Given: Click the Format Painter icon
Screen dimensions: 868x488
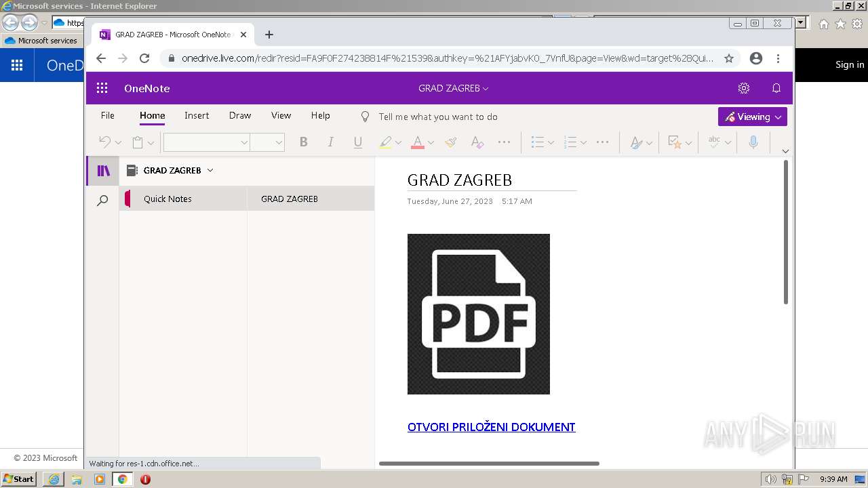Looking at the screenshot, I should coord(451,142).
